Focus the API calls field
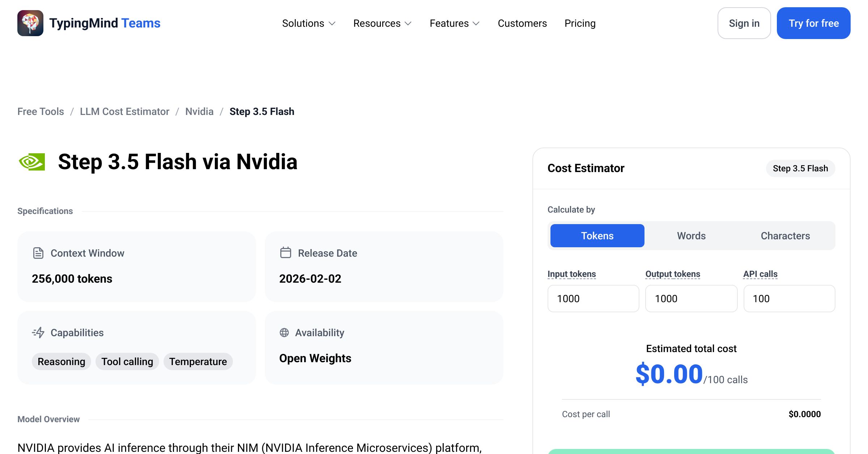This screenshot has height=454, width=868. 790,299
